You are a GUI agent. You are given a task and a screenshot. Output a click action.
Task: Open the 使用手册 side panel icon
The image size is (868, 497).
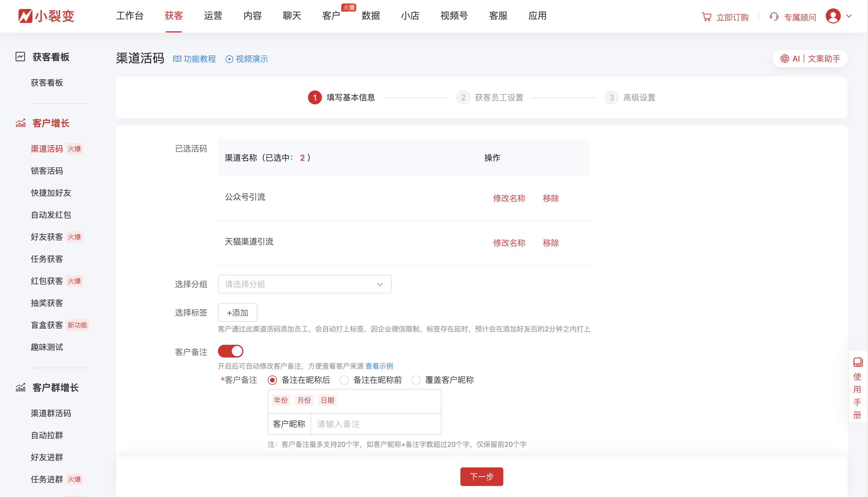(858, 362)
